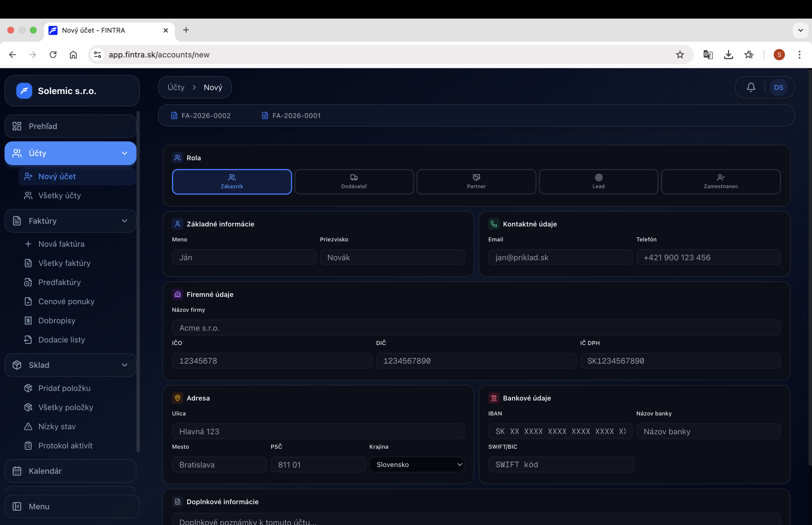This screenshot has height=525, width=812.
Task: Navigate to Účty via the breadcrumb
Action: click(175, 87)
